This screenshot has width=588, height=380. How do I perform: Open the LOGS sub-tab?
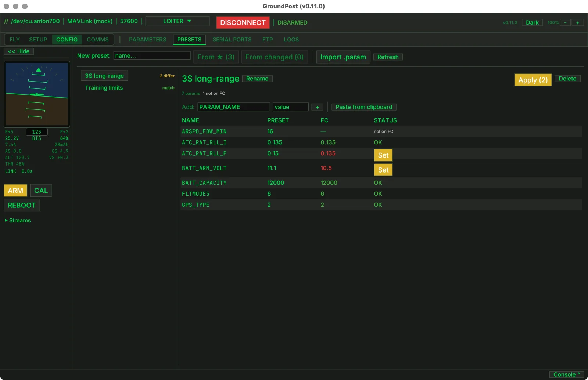[291, 40]
